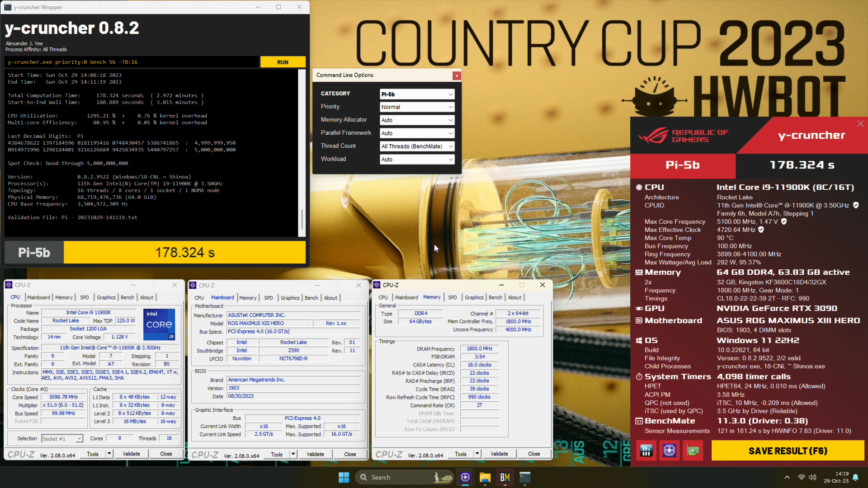868x488 pixels.
Task: Open the Thread Count dropdown
Action: 417,146
